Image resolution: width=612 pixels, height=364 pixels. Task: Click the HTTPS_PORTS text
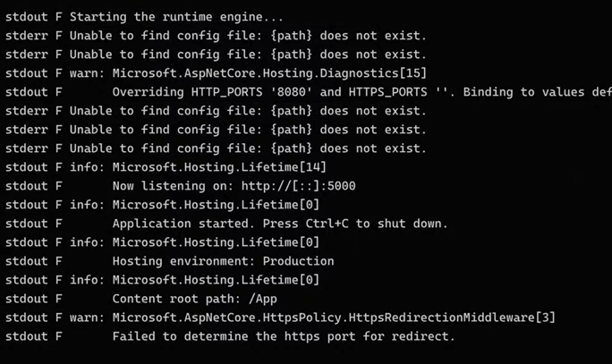[388, 92]
